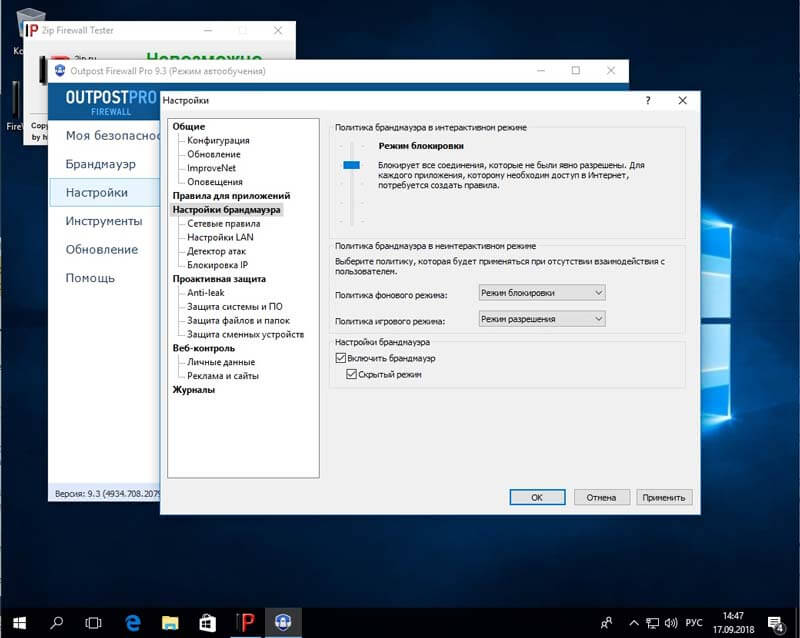Launch Microsoft Edge from the taskbar
Screen dimensions: 800x638
(134, 623)
